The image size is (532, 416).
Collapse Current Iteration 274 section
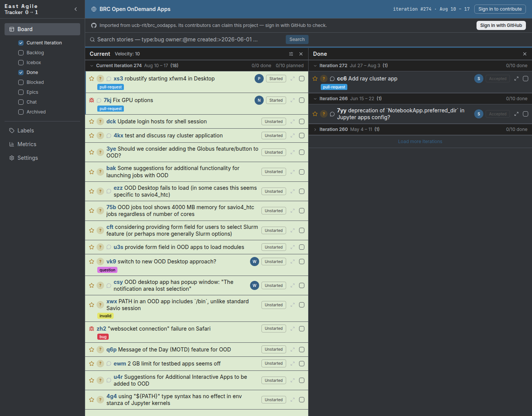point(92,66)
